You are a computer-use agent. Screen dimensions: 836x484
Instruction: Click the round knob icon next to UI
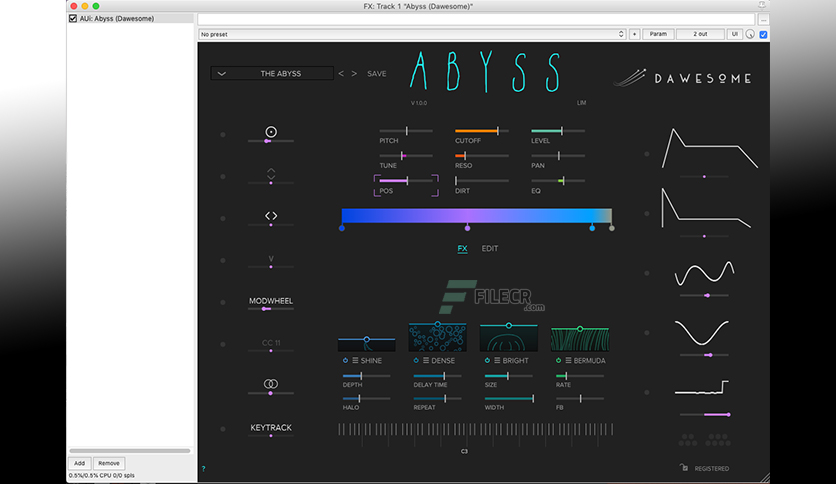pos(750,34)
